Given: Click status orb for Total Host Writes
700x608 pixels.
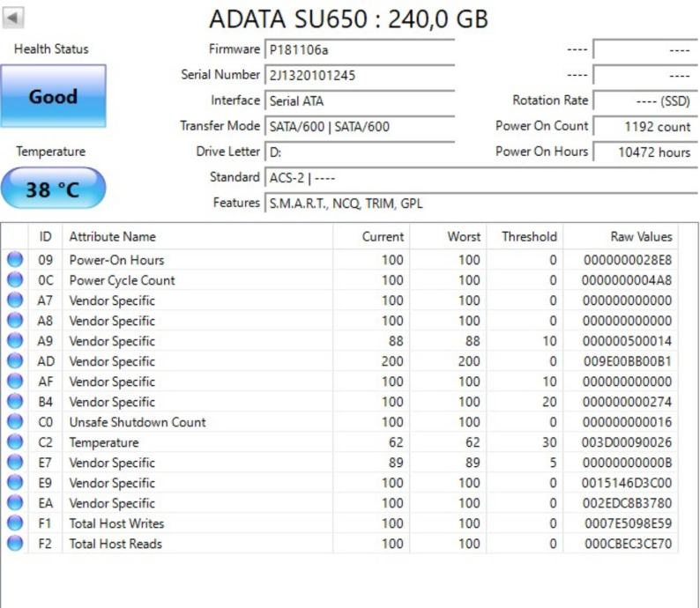Looking at the screenshot, I should point(15,523).
